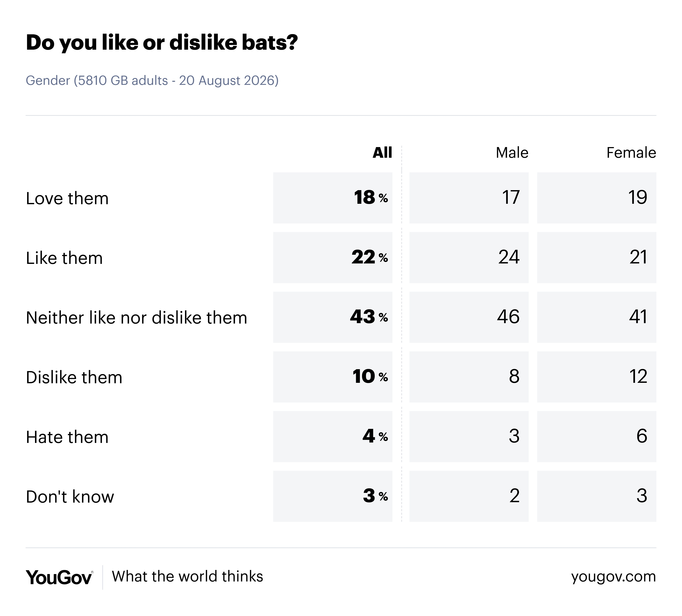Click the Female value 6 cell
The image size is (682, 616).
(x=597, y=437)
